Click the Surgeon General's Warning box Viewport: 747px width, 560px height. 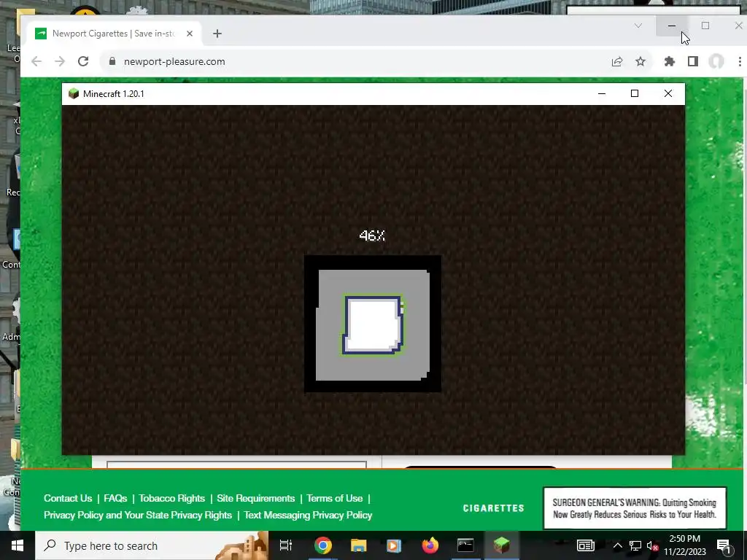click(635, 508)
